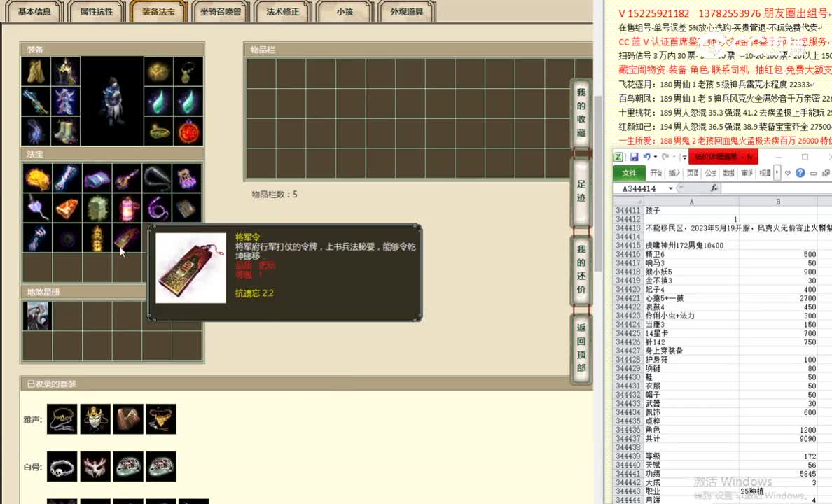Screen dimensions: 832x504
Task: Open the 地煞星册 character portrait
Action: pyautogui.click(x=37, y=316)
